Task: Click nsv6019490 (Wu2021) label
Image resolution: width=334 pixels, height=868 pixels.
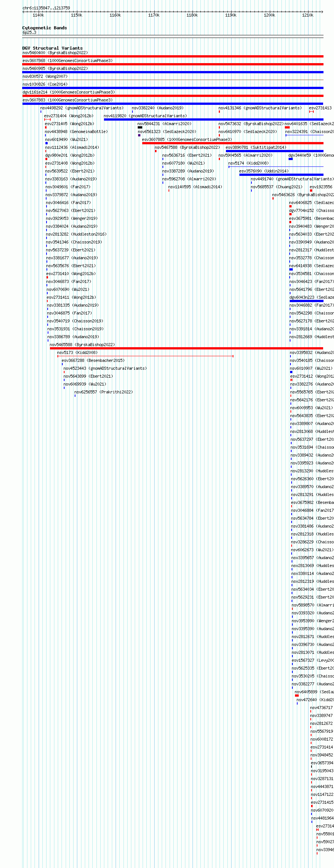Action: point(67,139)
